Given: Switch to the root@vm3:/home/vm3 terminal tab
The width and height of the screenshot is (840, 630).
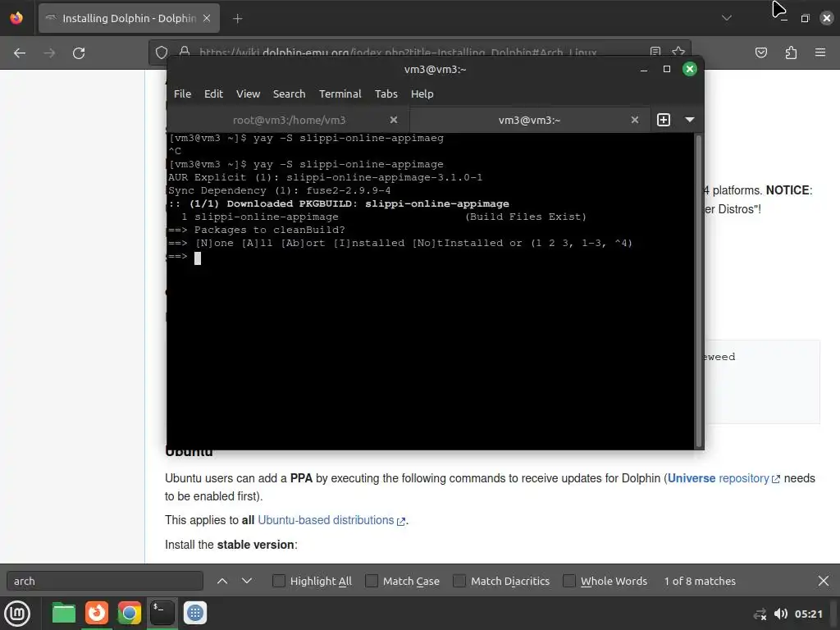Looking at the screenshot, I should 289,120.
